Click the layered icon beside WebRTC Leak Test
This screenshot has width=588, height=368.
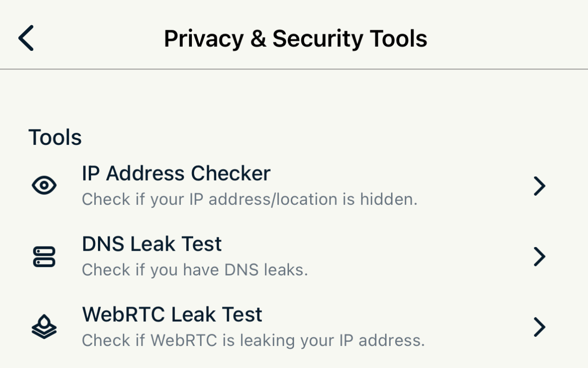pyautogui.click(x=44, y=327)
